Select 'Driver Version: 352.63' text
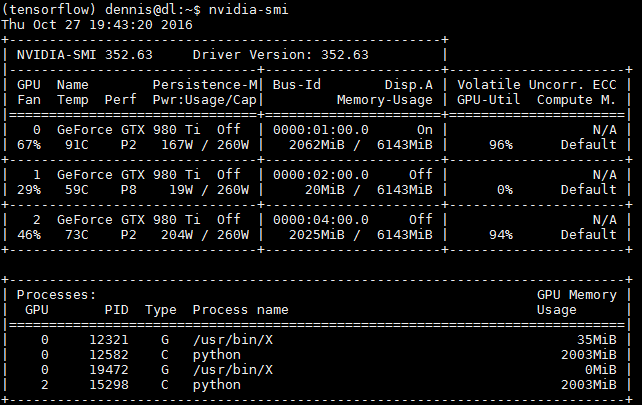 280,55
